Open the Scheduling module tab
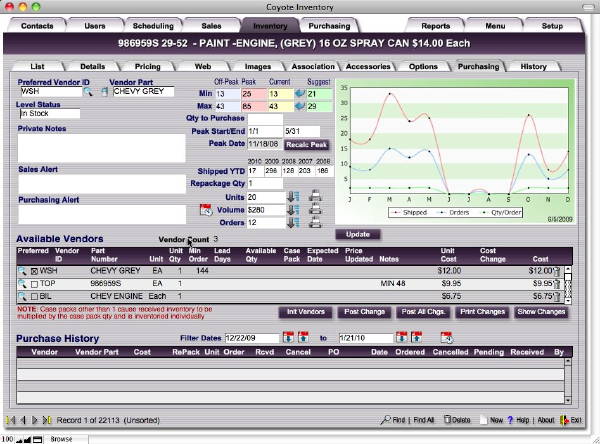Screen dimensions: 600x444 (x=152, y=24)
